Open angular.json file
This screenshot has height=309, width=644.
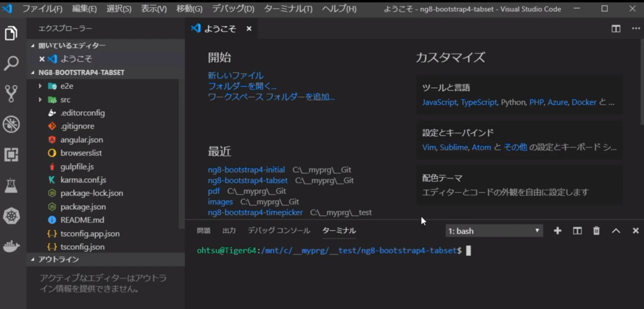(82, 140)
